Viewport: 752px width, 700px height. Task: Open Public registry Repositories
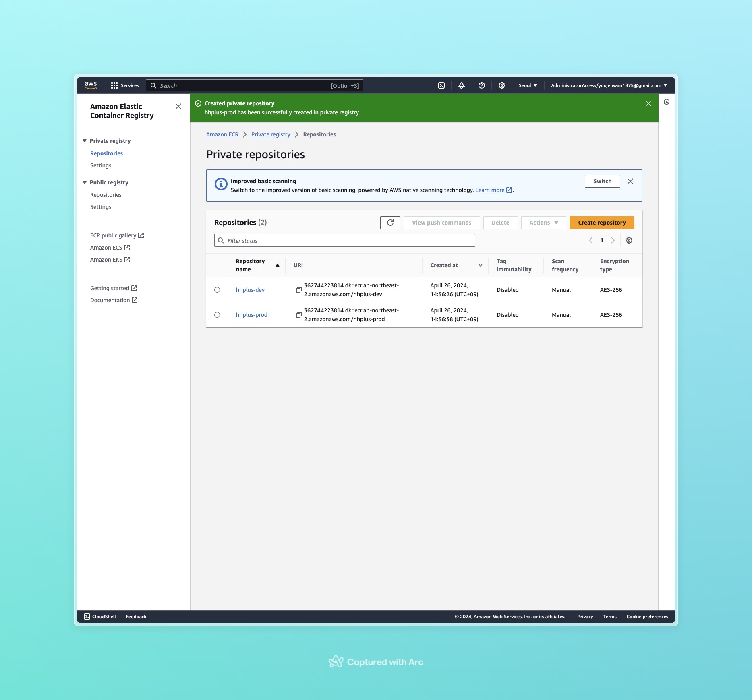(x=106, y=195)
